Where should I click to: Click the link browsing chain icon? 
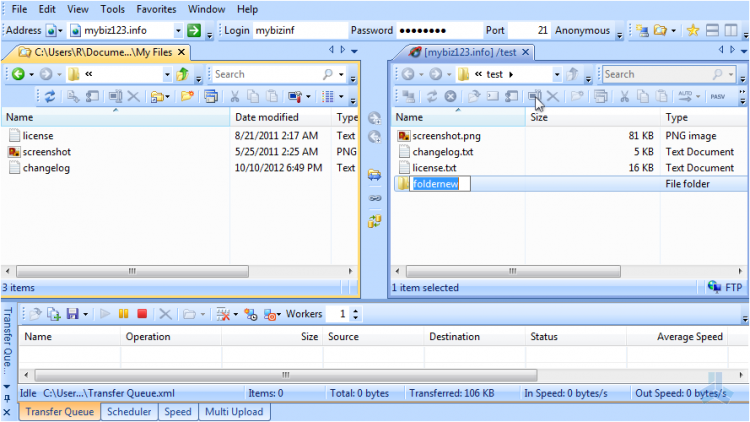tap(375, 198)
